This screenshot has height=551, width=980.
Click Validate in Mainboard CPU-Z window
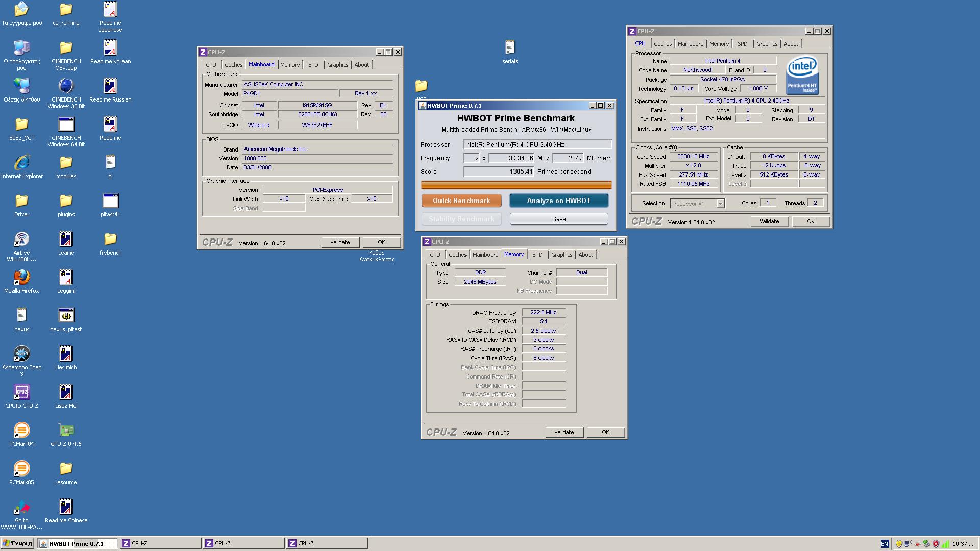(x=340, y=242)
